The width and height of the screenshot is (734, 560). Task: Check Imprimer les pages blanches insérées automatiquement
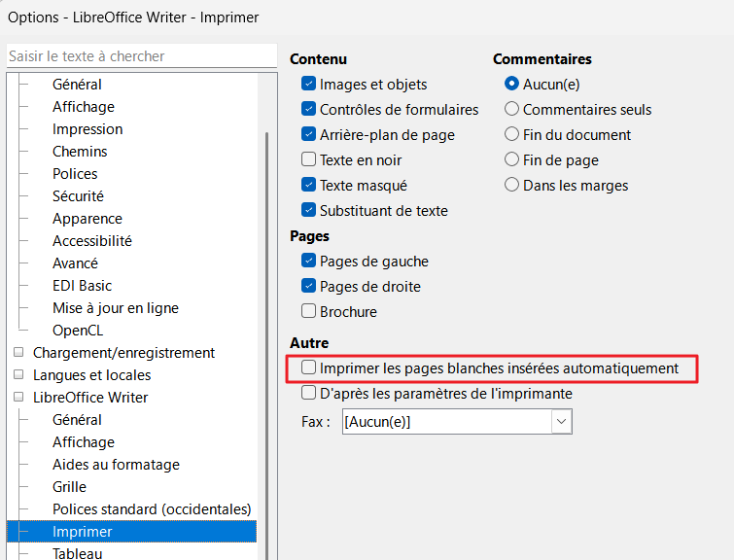308,368
